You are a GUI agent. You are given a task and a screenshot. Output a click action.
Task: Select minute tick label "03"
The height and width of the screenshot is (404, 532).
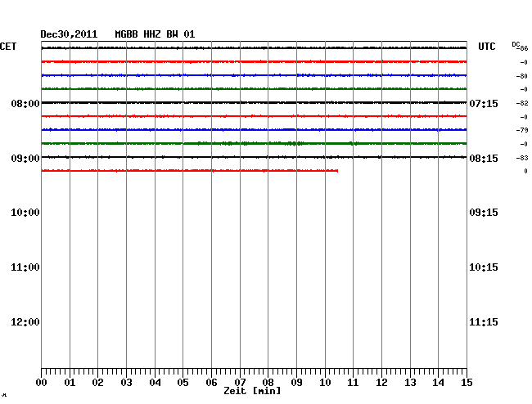126,383
